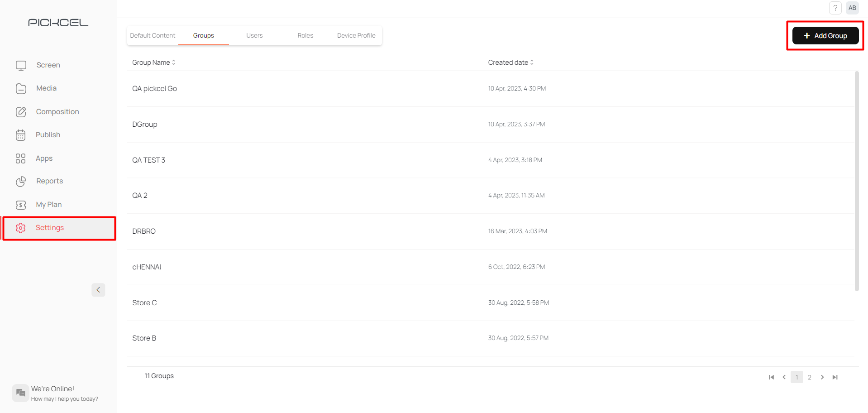Screen dimensions: 868x413
Task: Click the Add Group button
Action: (x=825, y=36)
